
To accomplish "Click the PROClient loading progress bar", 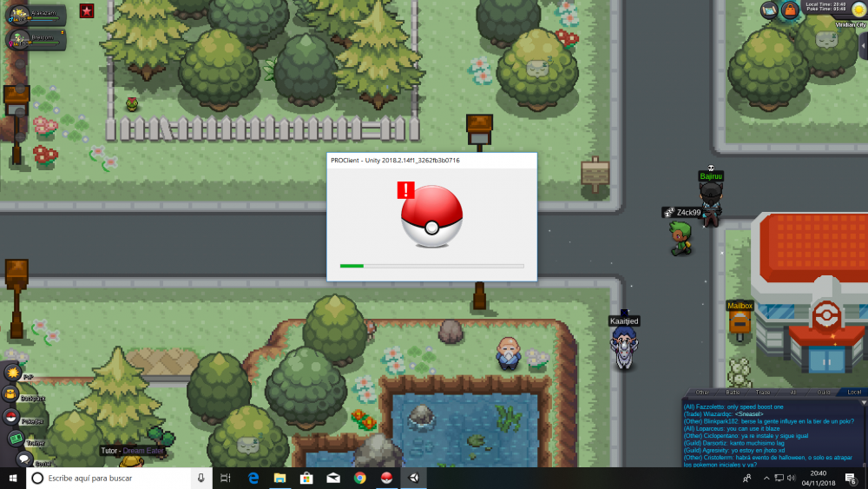I will (x=431, y=266).
